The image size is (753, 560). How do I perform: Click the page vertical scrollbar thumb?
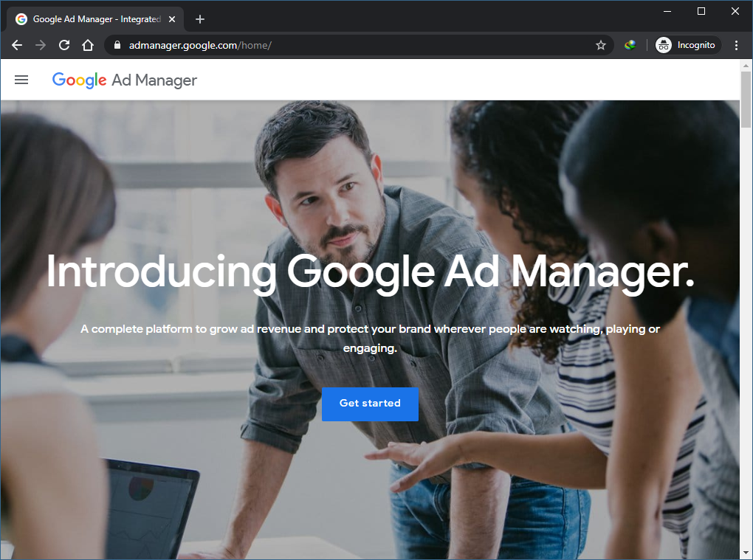click(x=746, y=100)
